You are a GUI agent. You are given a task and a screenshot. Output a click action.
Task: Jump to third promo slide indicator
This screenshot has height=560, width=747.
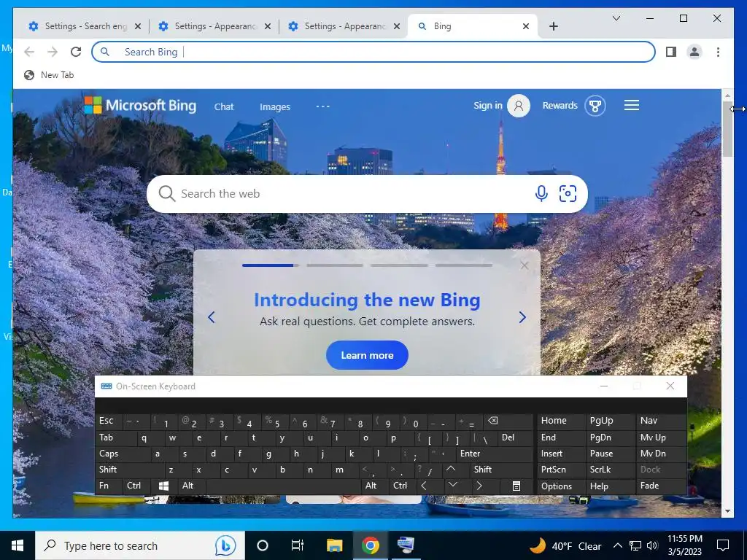(399, 265)
